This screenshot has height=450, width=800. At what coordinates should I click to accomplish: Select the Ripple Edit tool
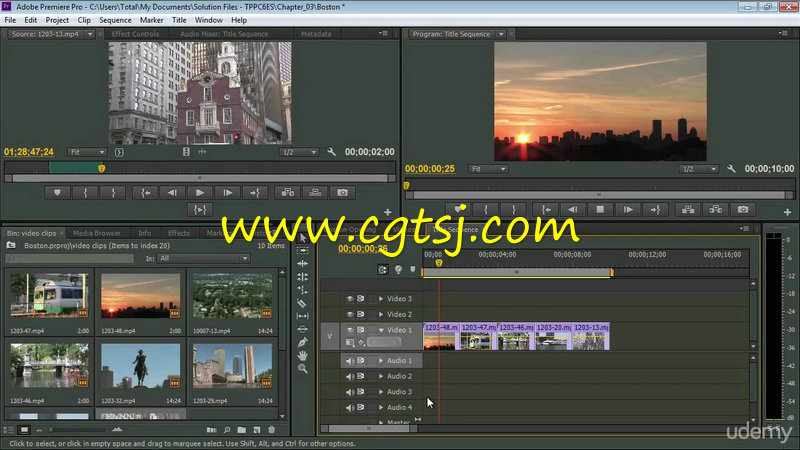coord(303,263)
